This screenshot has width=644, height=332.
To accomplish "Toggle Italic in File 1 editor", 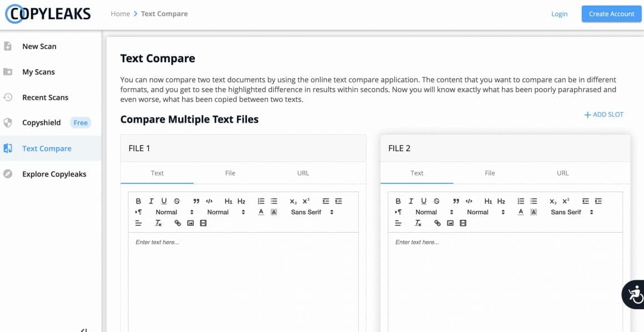I will [151, 201].
